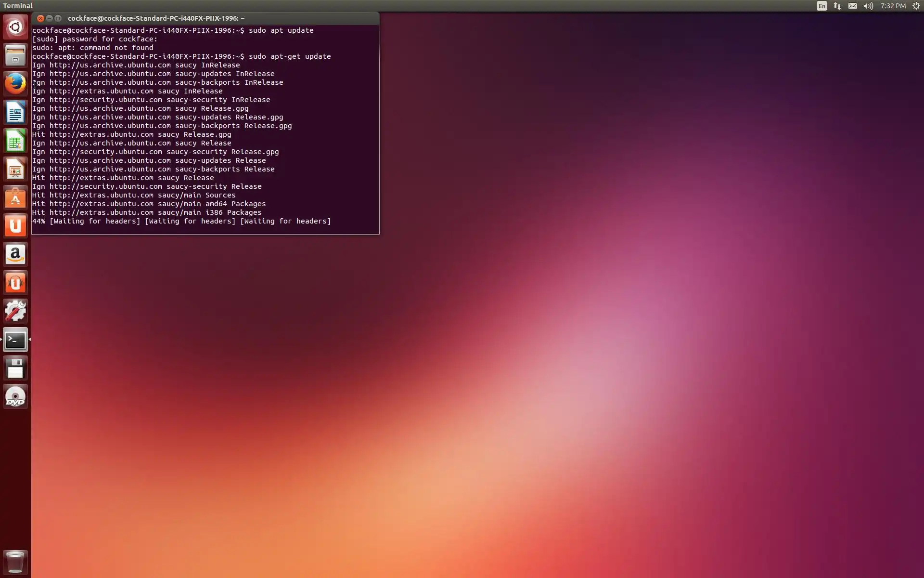Open the Ubuntu Dash home launcher

click(15, 27)
